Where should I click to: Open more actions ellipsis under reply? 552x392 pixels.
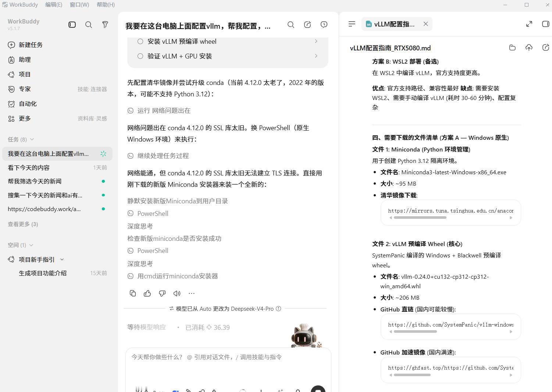(x=192, y=293)
